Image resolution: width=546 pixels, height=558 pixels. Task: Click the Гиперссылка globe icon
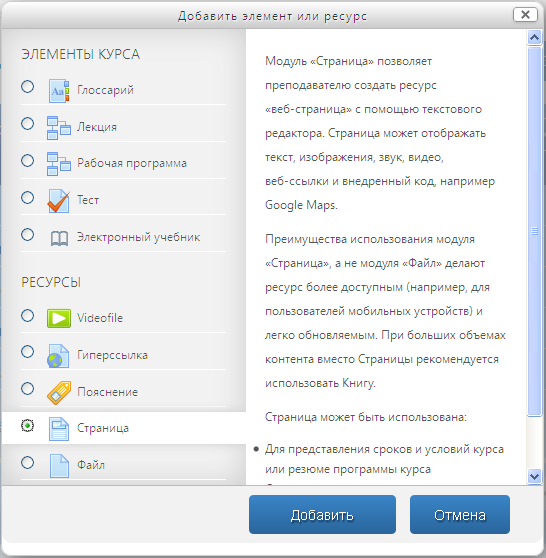tap(58, 356)
